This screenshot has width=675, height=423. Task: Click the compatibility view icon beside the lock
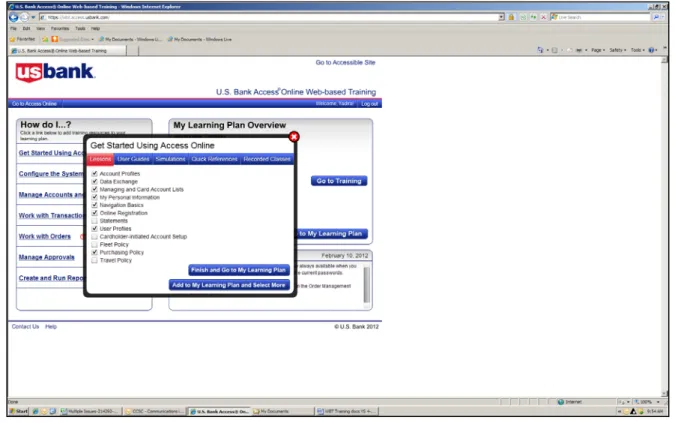[x=523, y=17]
